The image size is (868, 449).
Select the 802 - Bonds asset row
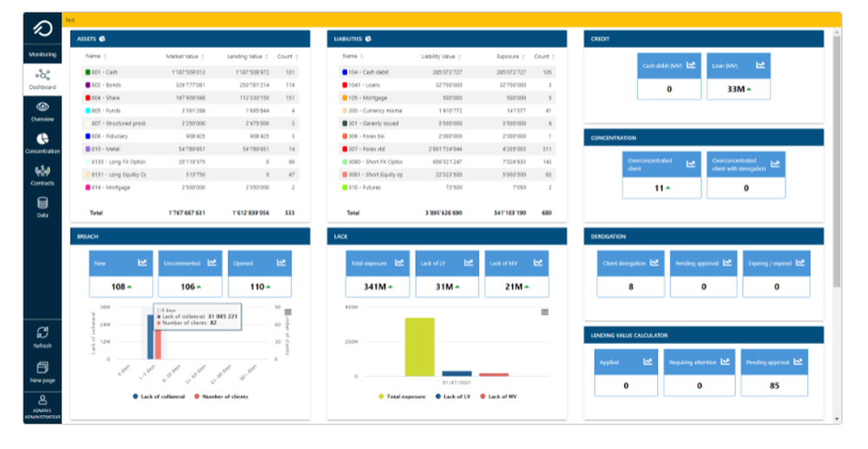pyautogui.click(x=190, y=85)
